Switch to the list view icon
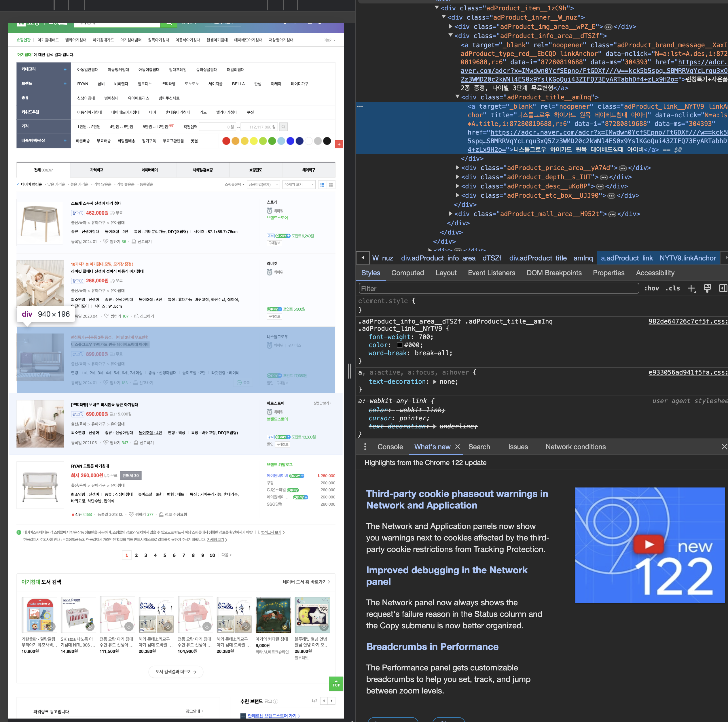Screen dimensions: 728x722 tap(322, 185)
